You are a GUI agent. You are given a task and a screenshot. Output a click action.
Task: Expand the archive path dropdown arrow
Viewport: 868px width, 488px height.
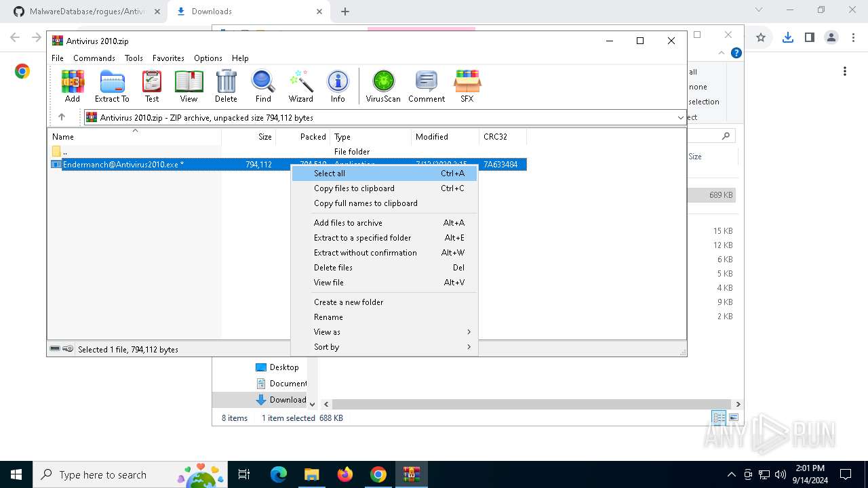click(680, 118)
